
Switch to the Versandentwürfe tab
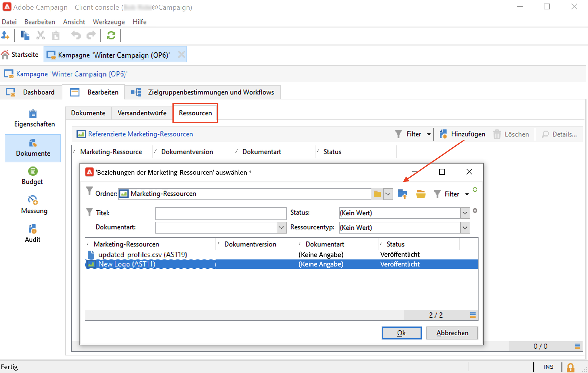point(142,113)
